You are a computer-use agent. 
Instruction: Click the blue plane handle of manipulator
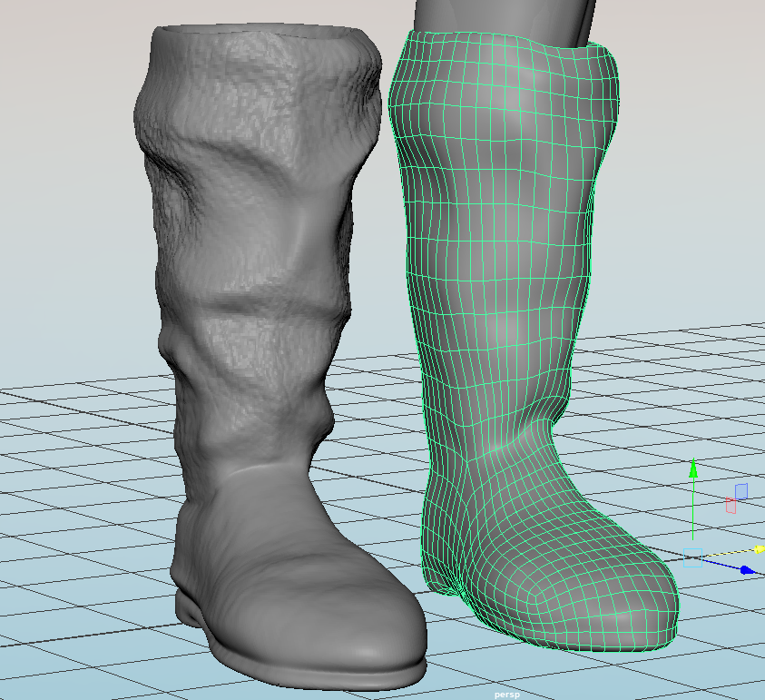(x=741, y=491)
